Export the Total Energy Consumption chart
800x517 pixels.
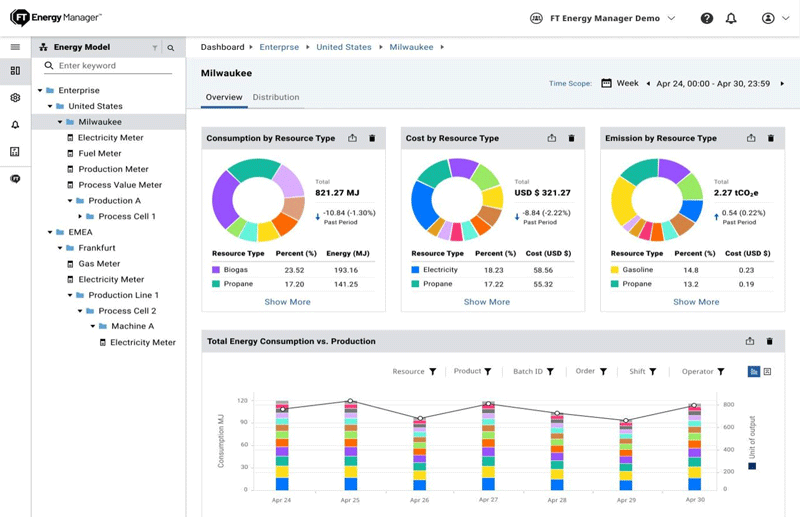pos(750,341)
